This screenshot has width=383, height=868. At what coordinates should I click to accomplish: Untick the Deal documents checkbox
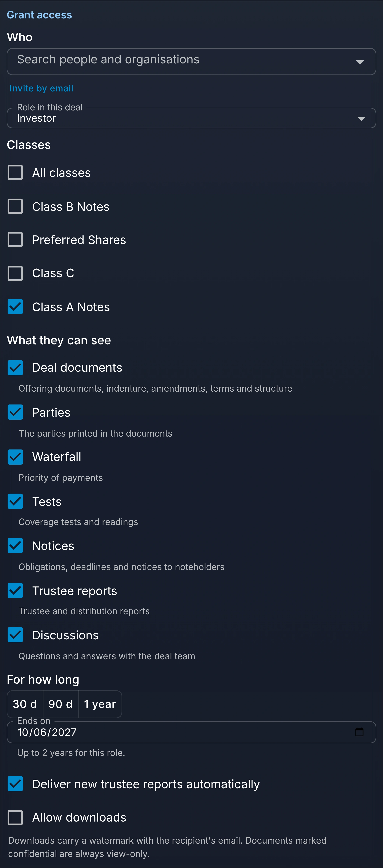(x=15, y=368)
